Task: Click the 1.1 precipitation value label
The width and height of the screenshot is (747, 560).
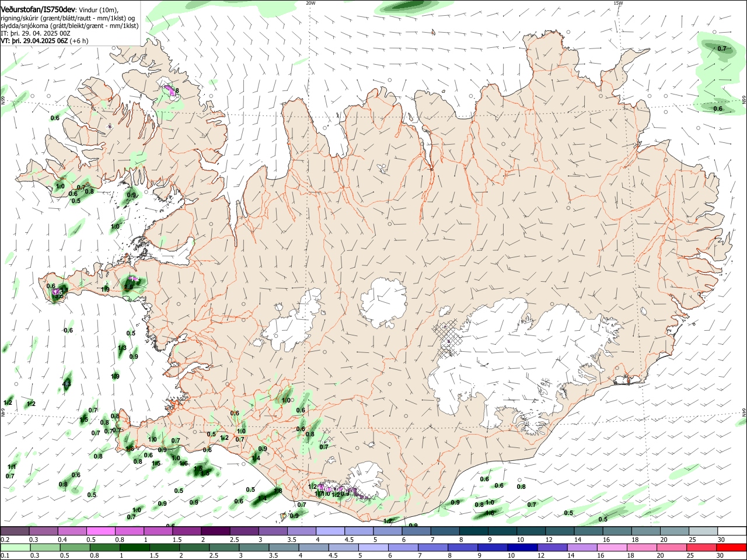Action: pos(12,467)
